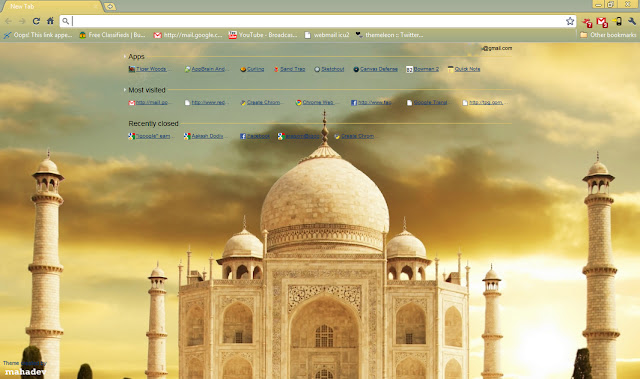The height and width of the screenshot is (379, 640).
Task: Launch the Sand Trap app
Action: pyautogui.click(x=289, y=69)
